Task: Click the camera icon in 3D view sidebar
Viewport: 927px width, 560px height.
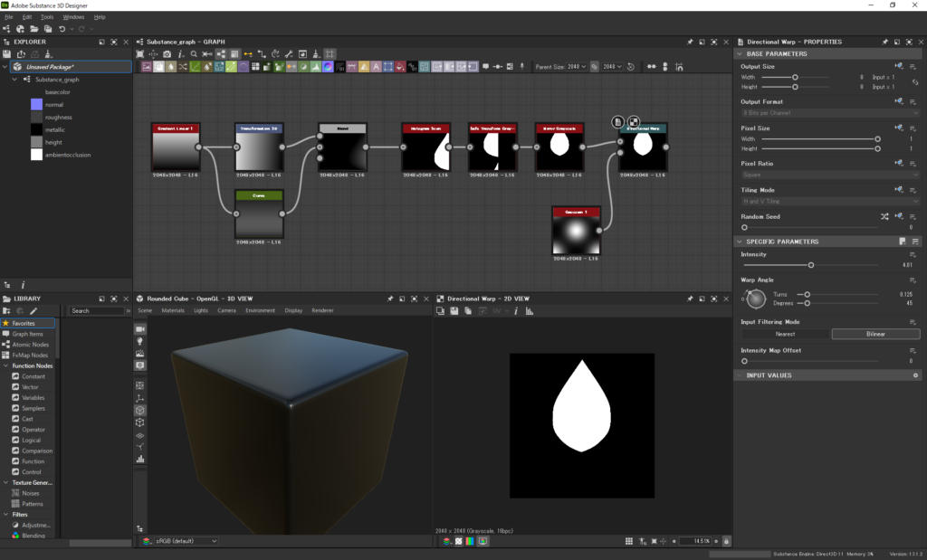Action: click(140, 329)
